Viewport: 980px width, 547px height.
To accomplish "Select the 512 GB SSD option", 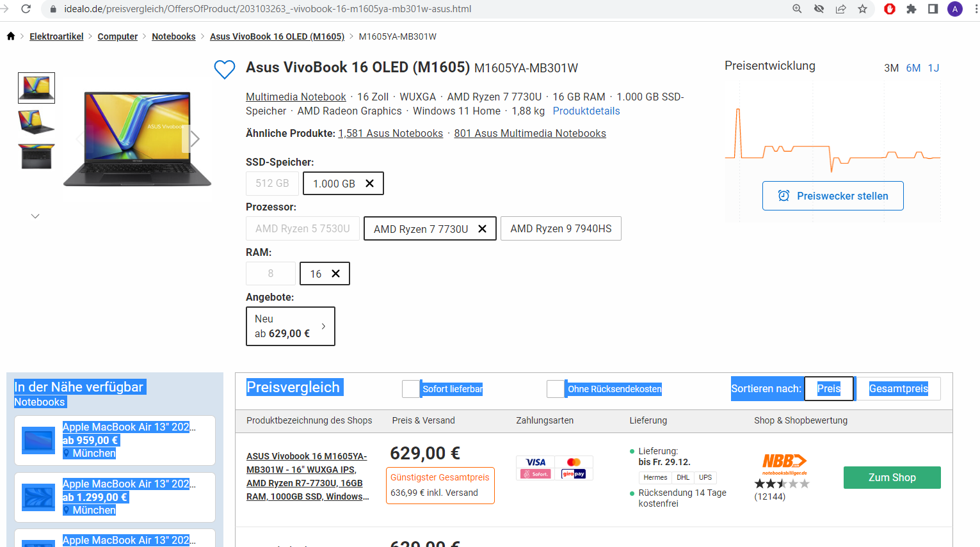I will tap(272, 184).
